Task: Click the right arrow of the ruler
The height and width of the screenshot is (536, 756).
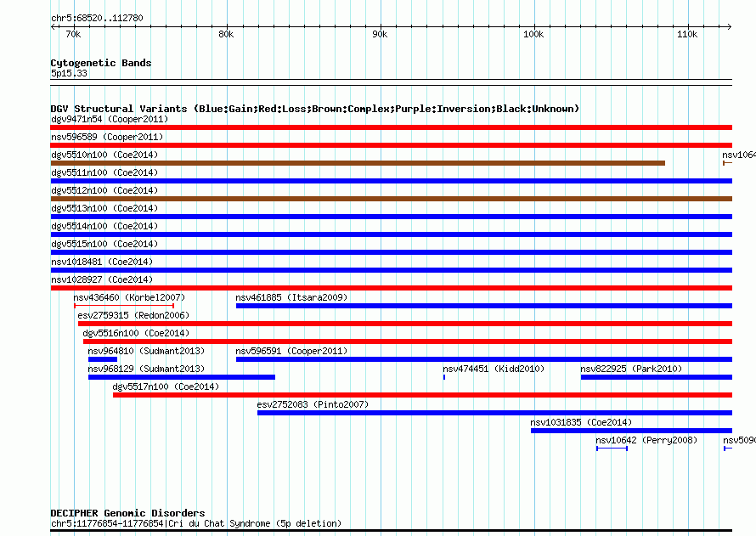Action: tap(729, 26)
